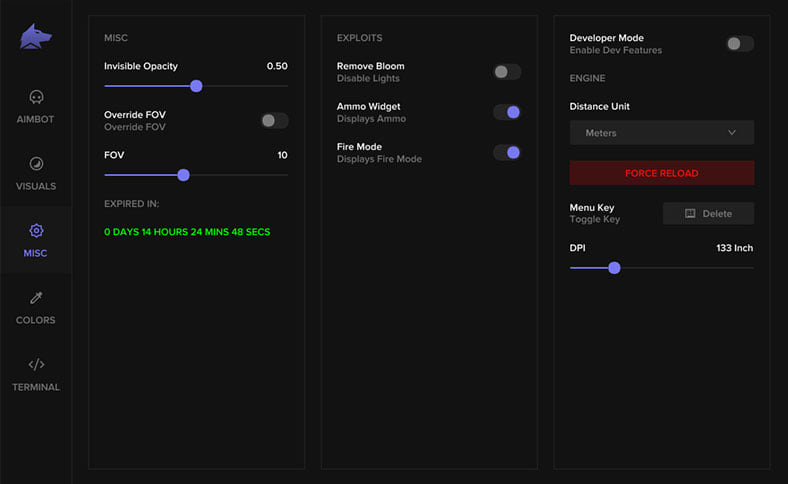Enable the Developer Mode toggle

tap(740, 44)
